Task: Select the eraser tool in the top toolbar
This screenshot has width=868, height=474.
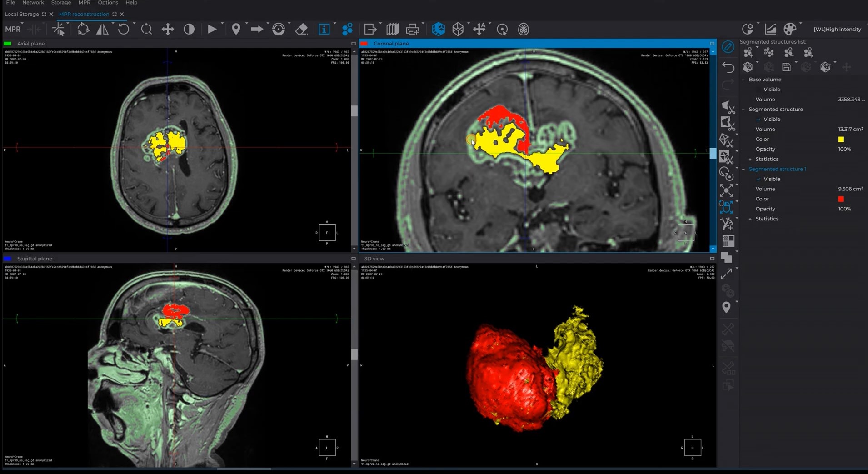Action: pos(302,30)
